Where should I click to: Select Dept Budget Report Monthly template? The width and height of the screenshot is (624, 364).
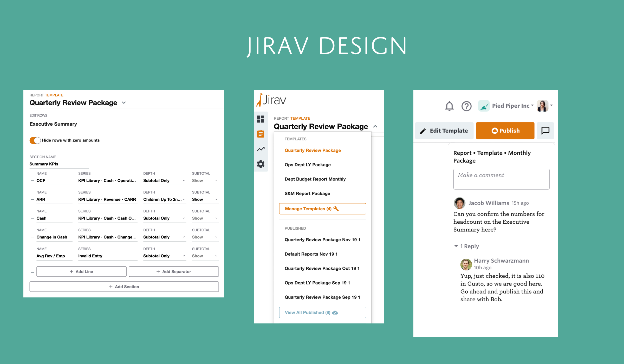coord(315,179)
